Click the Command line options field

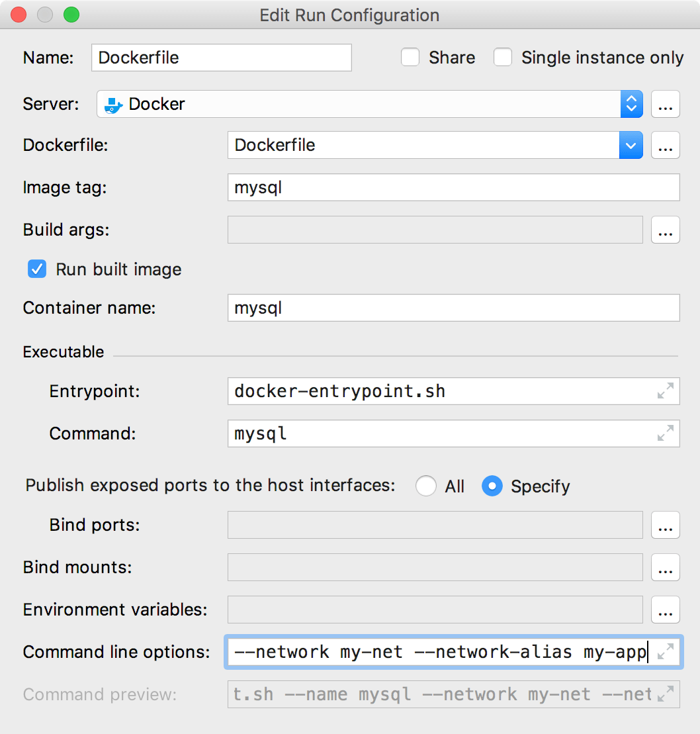click(x=453, y=652)
